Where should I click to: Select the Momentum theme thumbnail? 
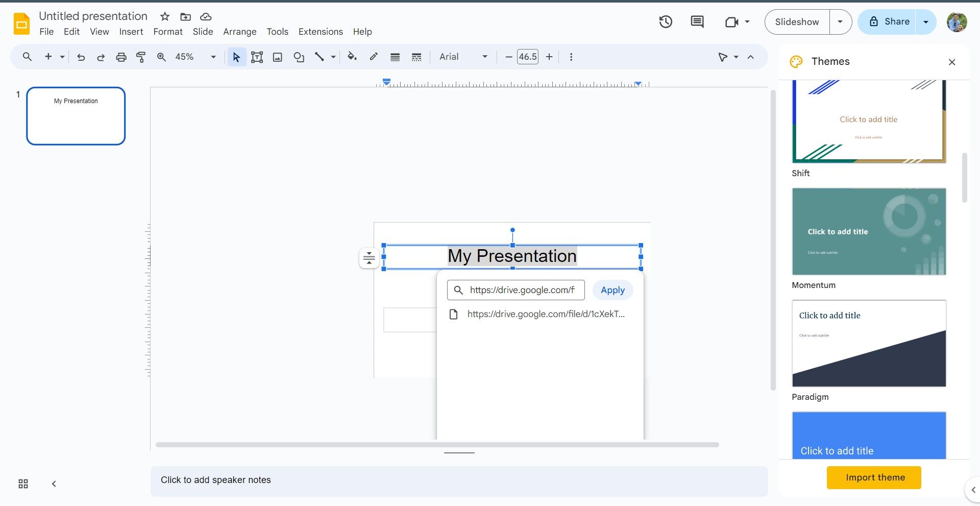869,231
